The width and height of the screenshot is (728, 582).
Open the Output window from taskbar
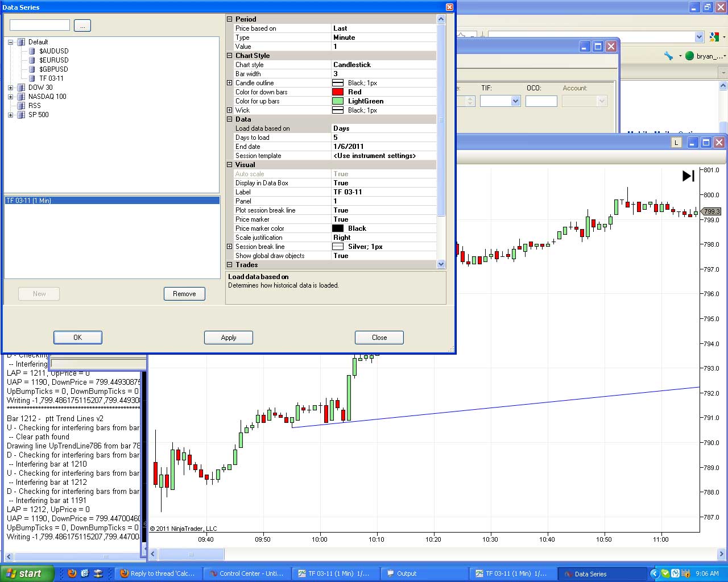pos(424,573)
